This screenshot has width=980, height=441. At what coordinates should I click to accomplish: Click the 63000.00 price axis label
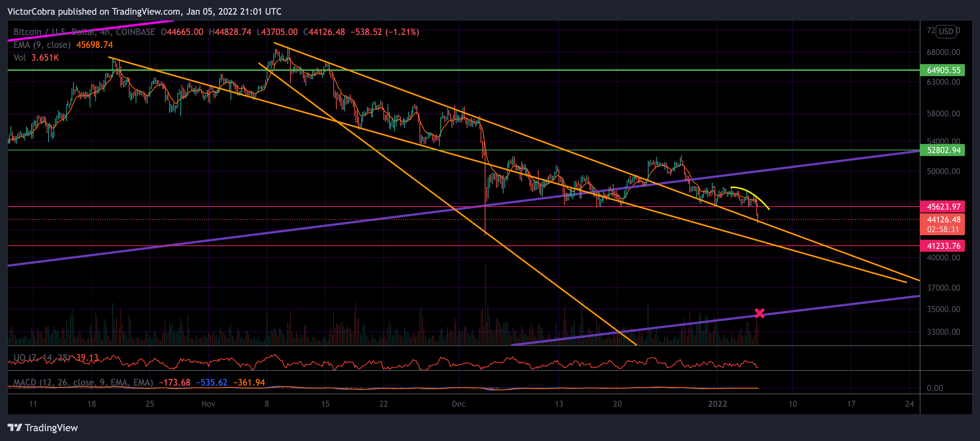[x=943, y=82]
